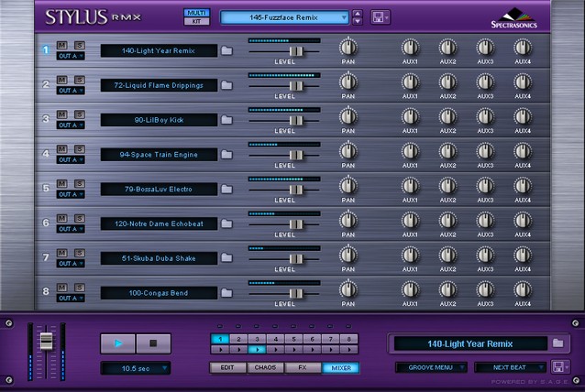Solo part 5 with its S button
The height and width of the screenshot is (392, 585).
[x=80, y=184]
